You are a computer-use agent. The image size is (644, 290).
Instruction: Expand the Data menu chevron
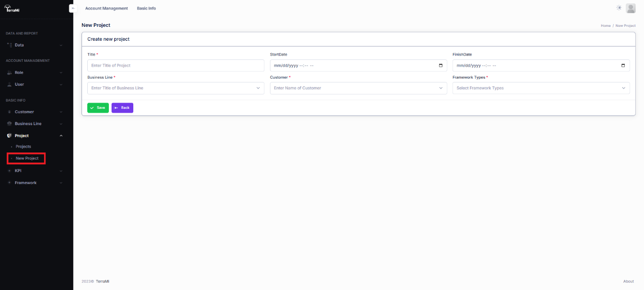point(61,45)
